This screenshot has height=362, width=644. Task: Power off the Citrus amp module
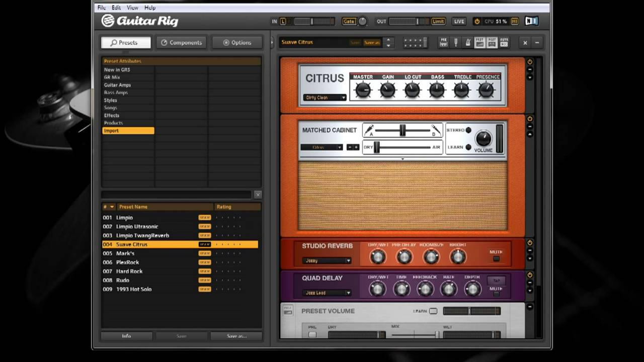pyautogui.click(x=530, y=61)
